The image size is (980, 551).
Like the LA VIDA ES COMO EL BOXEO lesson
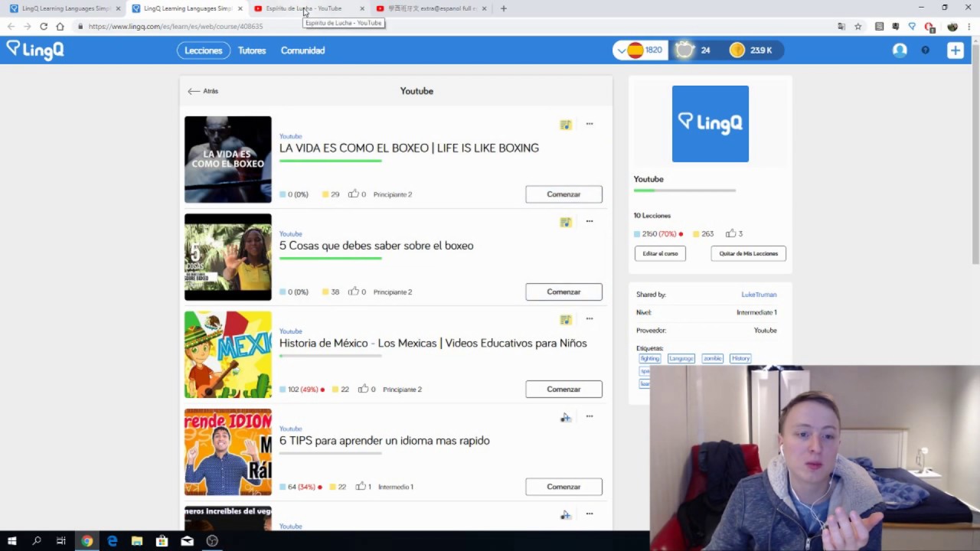(x=353, y=194)
